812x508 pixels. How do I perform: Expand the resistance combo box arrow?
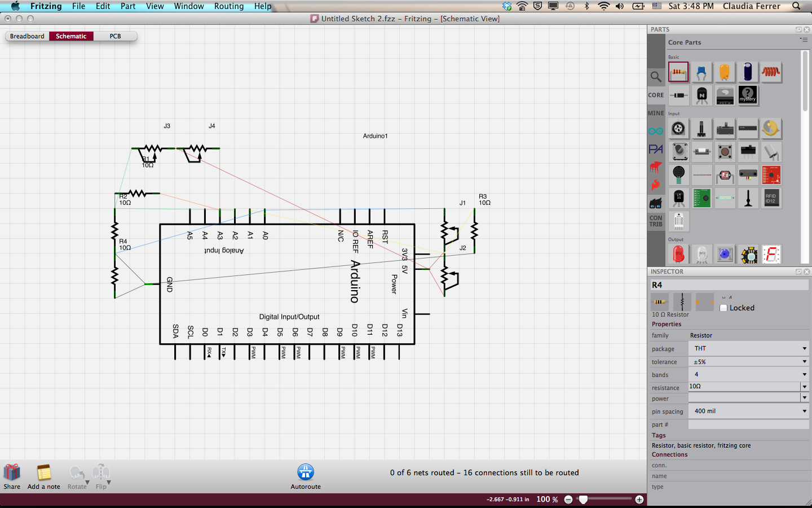(805, 387)
